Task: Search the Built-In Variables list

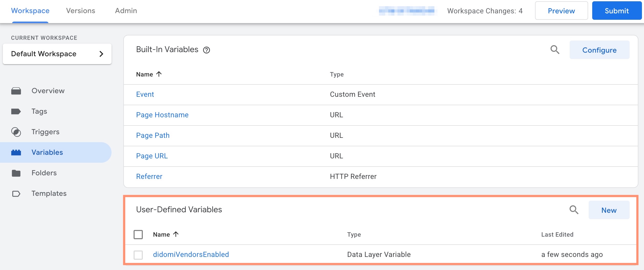Action: pyautogui.click(x=555, y=50)
